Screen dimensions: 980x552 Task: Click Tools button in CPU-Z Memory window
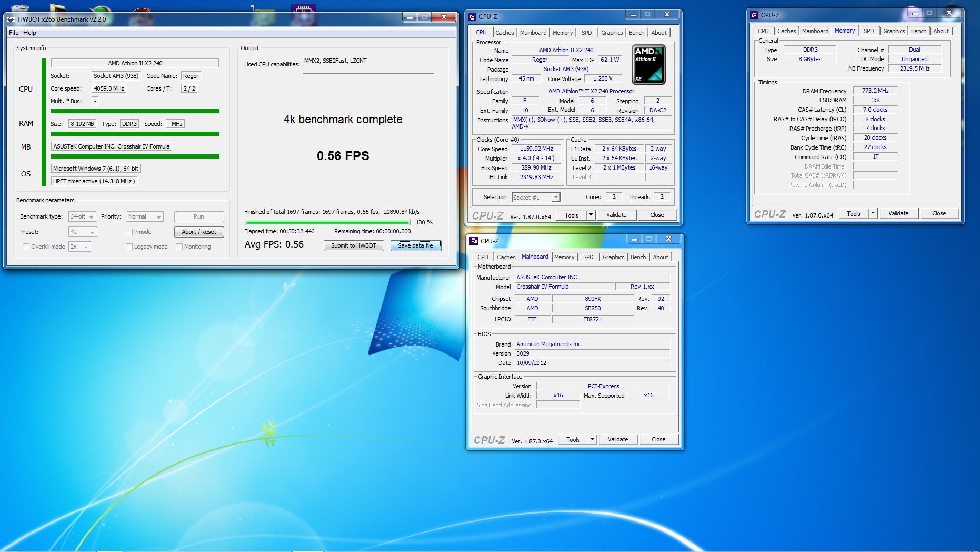coord(854,213)
